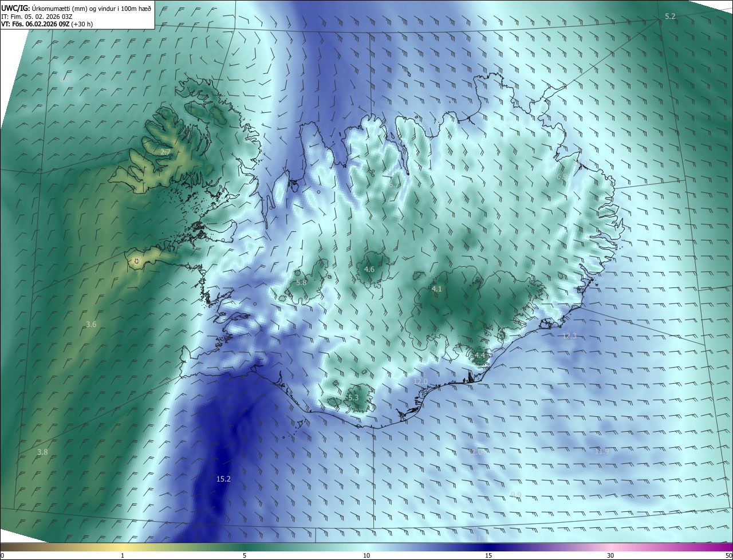The height and width of the screenshot is (560, 733).
Task: Click the 50 tick label on the colour scale
Action: [x=728, y=555]
